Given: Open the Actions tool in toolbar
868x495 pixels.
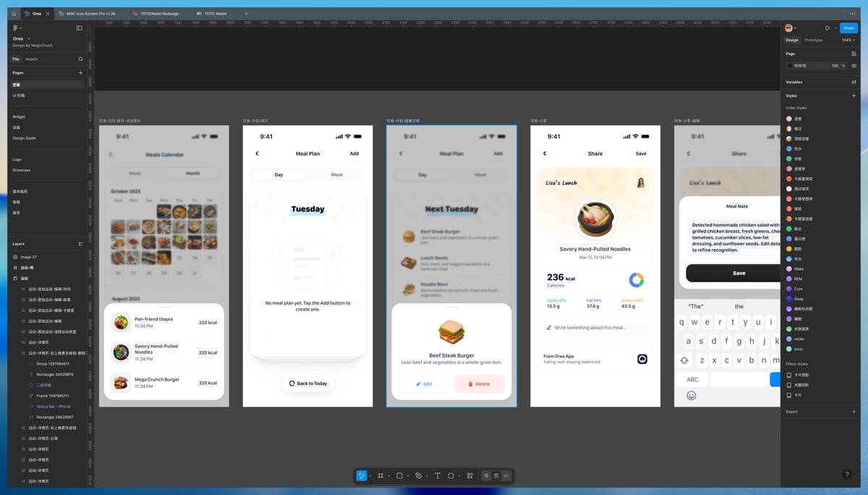Looking at the screenshot, I should 470,475.
